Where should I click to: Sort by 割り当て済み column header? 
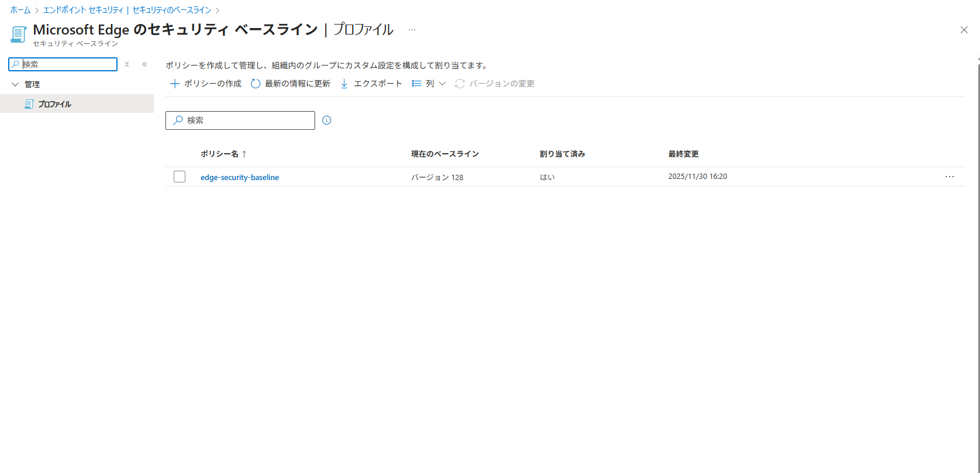tap(563, 154)
